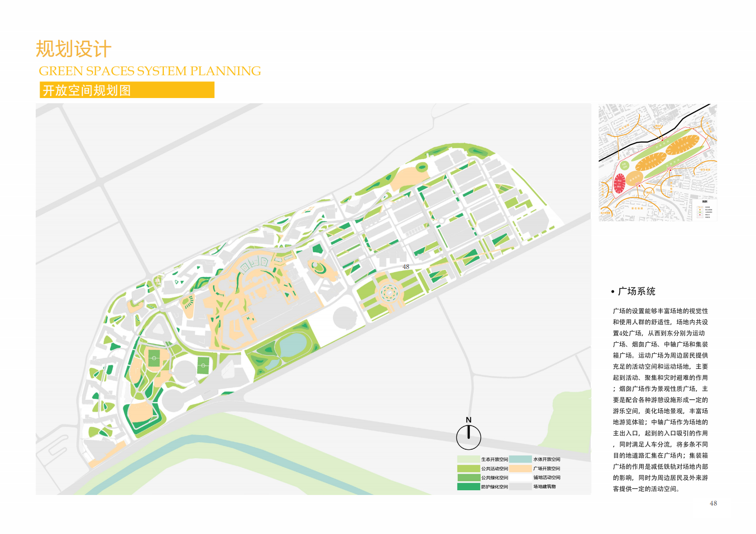Select the 生态开放空间 legend color swatch
The image size is (756, 534).
point(468,459)
